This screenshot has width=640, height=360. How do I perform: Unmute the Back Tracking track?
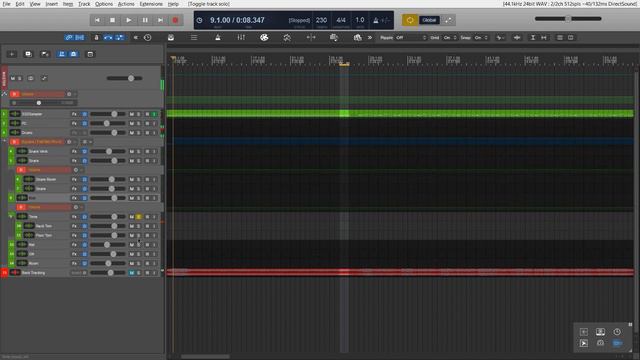coord(131,273)
